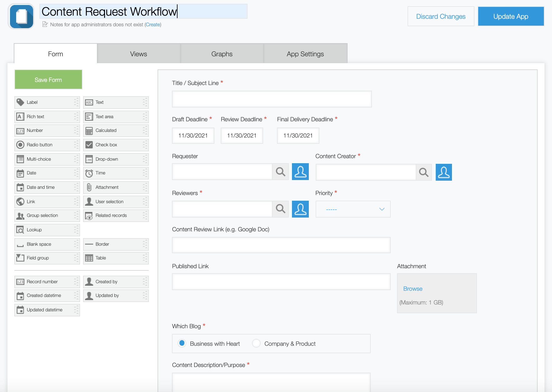
Task: Open the App Settings tab
Action: 305,53
